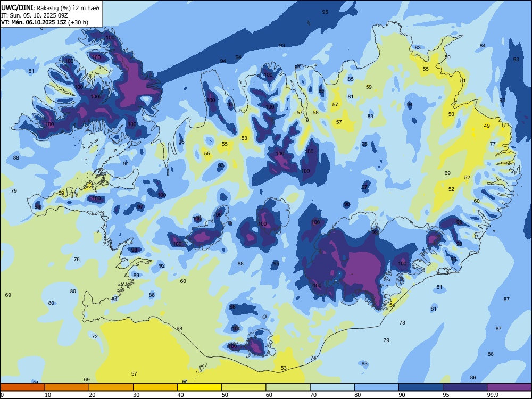Click the map value "96"
The width and height of the screenshot is (532, 399).
(321, 90)
